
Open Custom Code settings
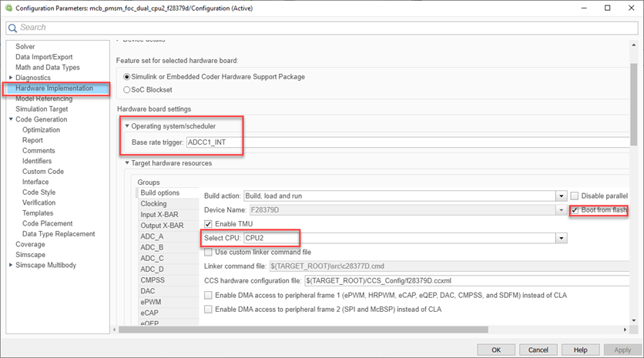tap(43, 171)
